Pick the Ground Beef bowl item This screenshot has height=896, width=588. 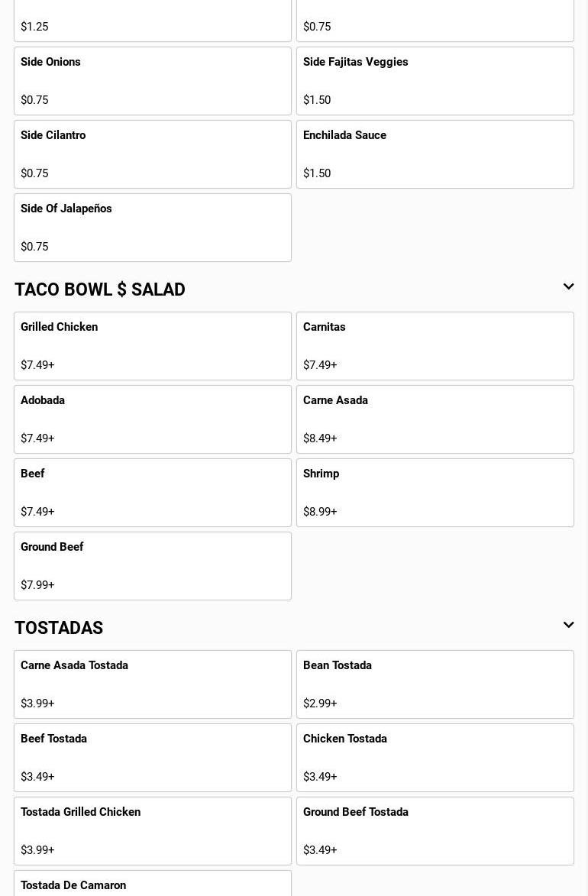pos(153,566)
